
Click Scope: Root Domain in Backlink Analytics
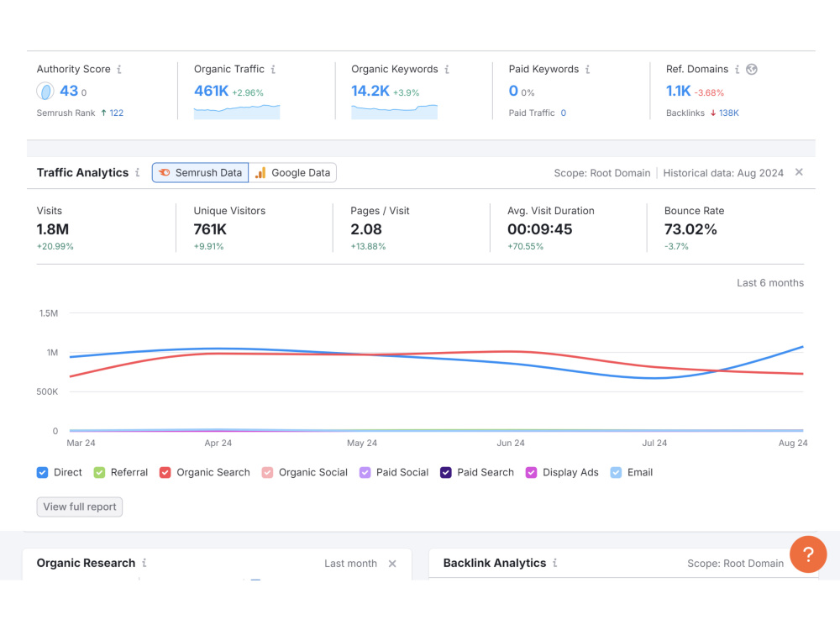pyautogui.click(x=736, y=564)
